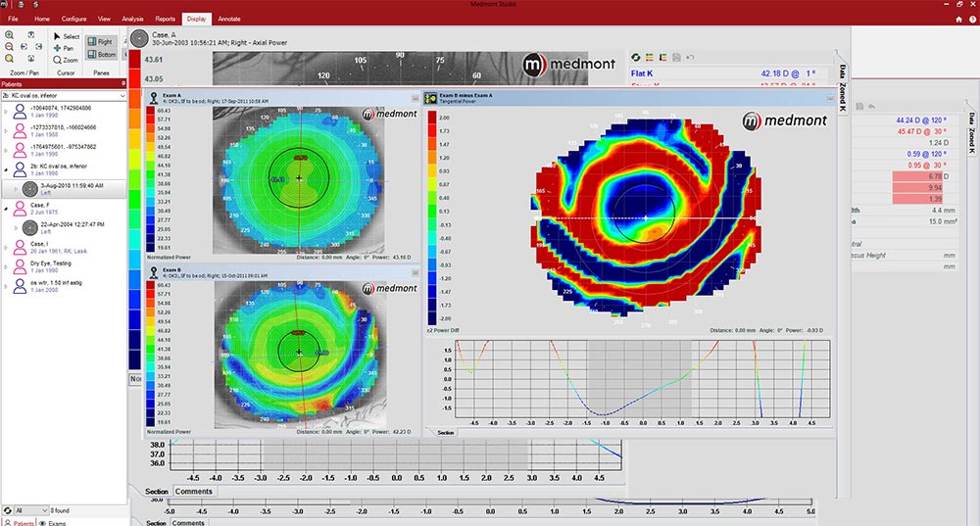Open the upper Data vertical tab

point(843,70)
